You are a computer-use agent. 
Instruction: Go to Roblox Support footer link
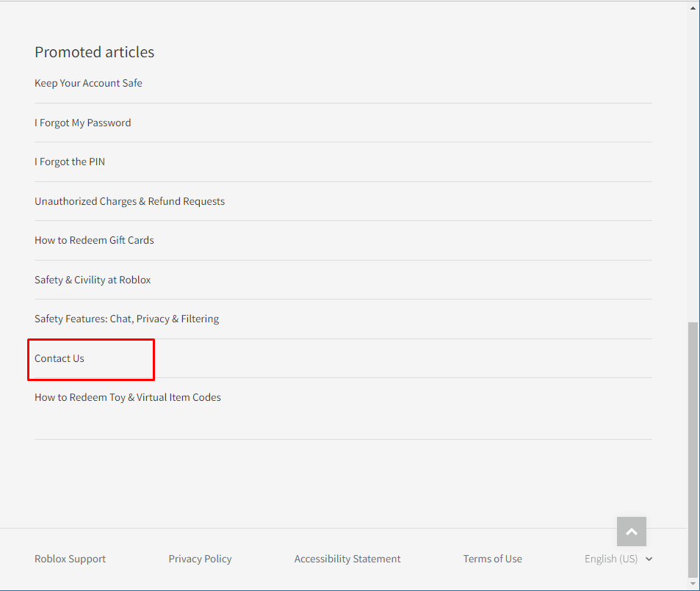point(70,559)
